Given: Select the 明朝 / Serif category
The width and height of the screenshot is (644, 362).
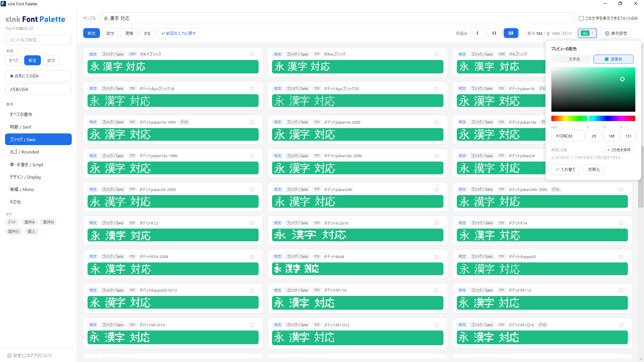Looking at the screenshot, I should tap(38, 127).
